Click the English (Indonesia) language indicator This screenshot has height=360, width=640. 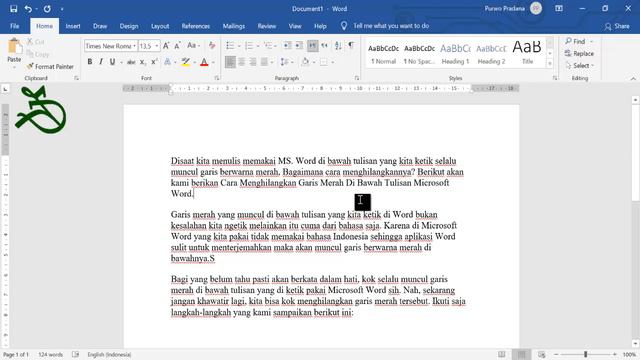click(109, 355)
